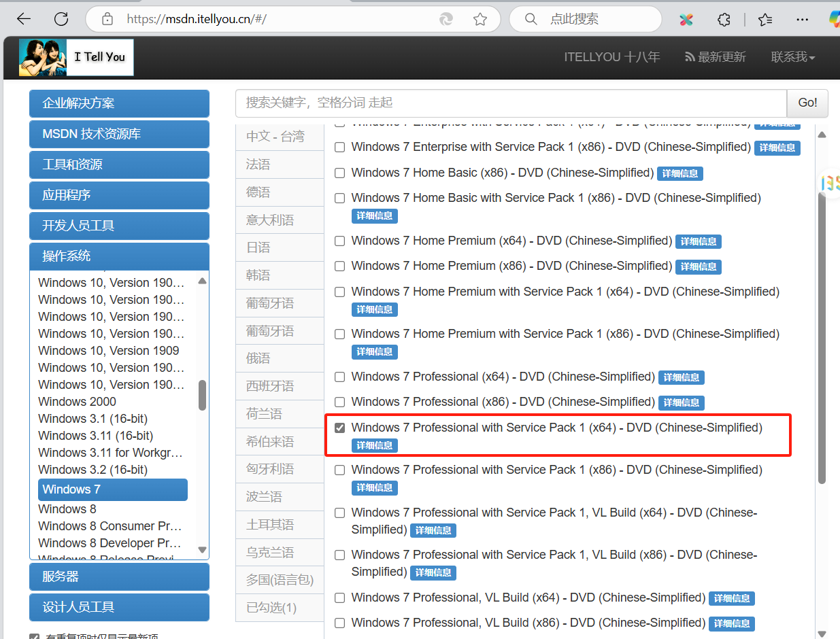
Task: Open the favorites list icon
Action: click(x=765, y=19)
